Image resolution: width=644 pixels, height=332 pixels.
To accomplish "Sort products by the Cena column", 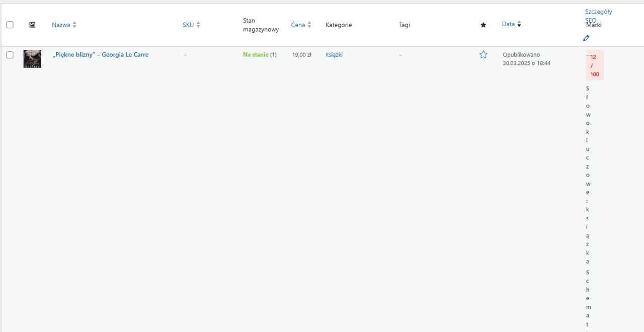I will coord(298,25).
